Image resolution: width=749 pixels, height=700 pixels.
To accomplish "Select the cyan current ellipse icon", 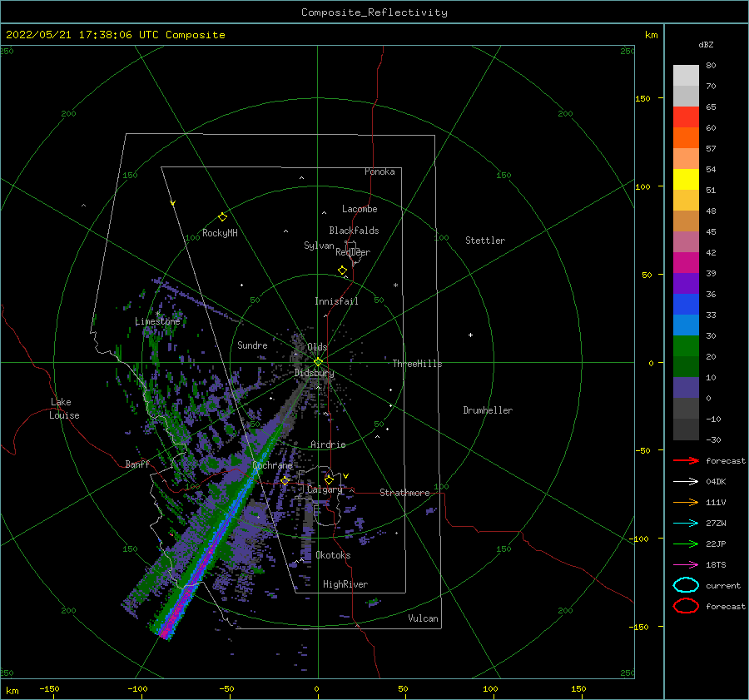I will [686, 585].
